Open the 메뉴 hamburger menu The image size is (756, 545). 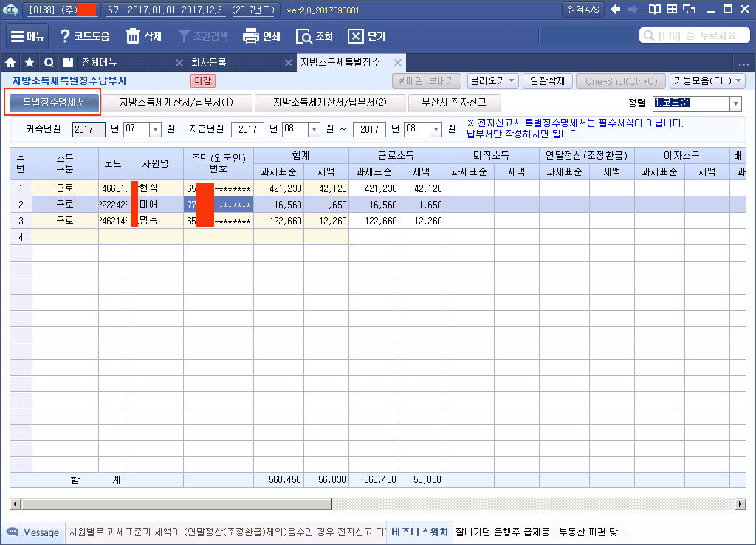pyautogui.click(x=27, y=36)
